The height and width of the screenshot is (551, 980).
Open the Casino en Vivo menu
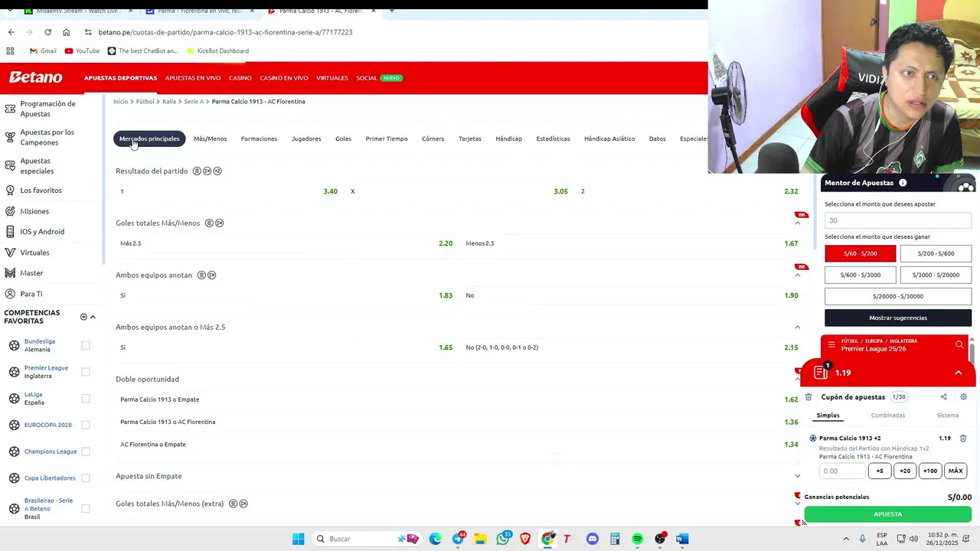[x=283, y=78]
